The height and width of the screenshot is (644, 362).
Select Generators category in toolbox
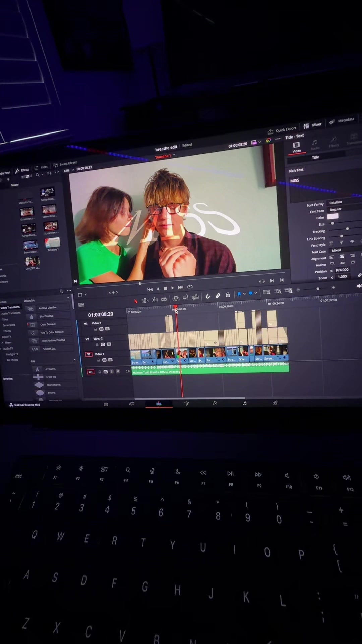point(9,325)
